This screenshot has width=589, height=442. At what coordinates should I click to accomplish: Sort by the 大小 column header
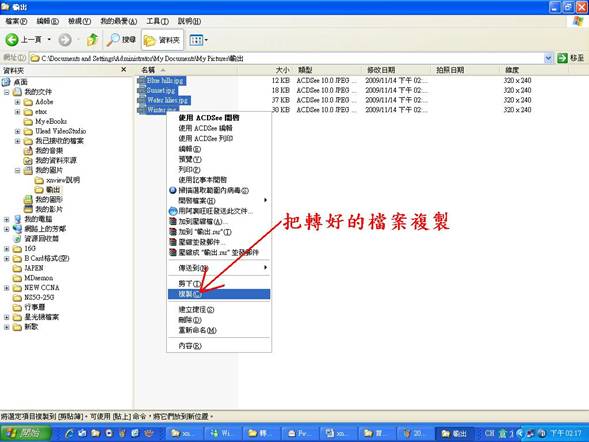pyautogui.click(x=282, y=70)
